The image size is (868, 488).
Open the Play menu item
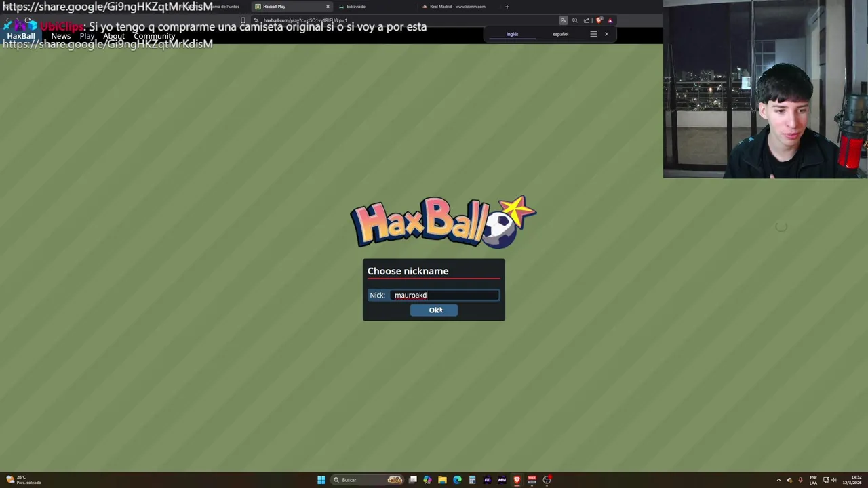click(87, 36)
